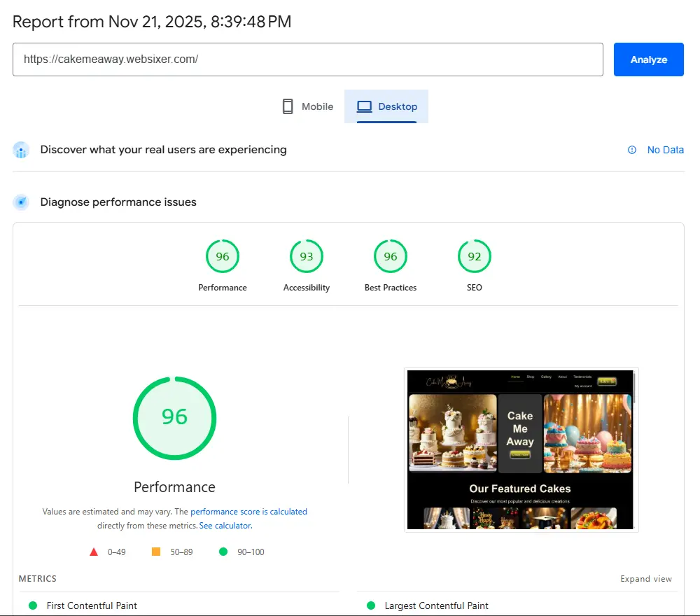Screen dimensions: 700x616
Task: Jump to the Accessibility score gauge
Action: pos(307,257)
